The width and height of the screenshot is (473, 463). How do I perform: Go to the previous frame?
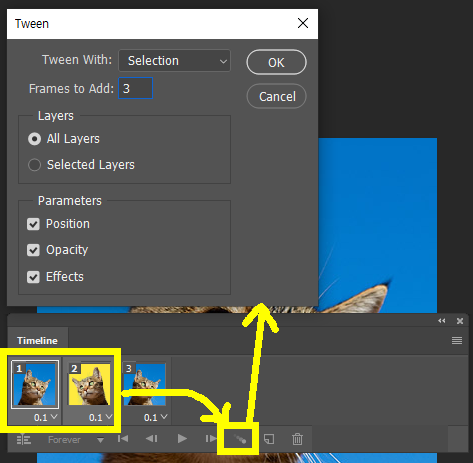(x=152, y=439)
